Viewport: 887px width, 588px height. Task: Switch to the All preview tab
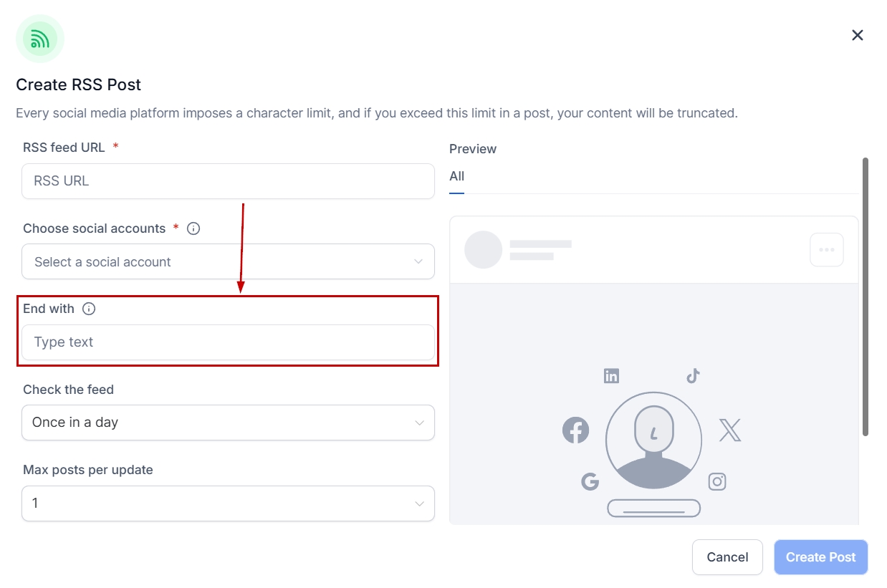tap(457, 177)
